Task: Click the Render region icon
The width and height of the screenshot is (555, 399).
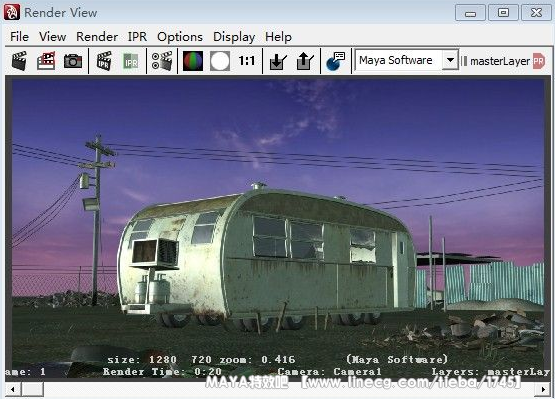Action: pyautogui.click(x=46, y=61)
